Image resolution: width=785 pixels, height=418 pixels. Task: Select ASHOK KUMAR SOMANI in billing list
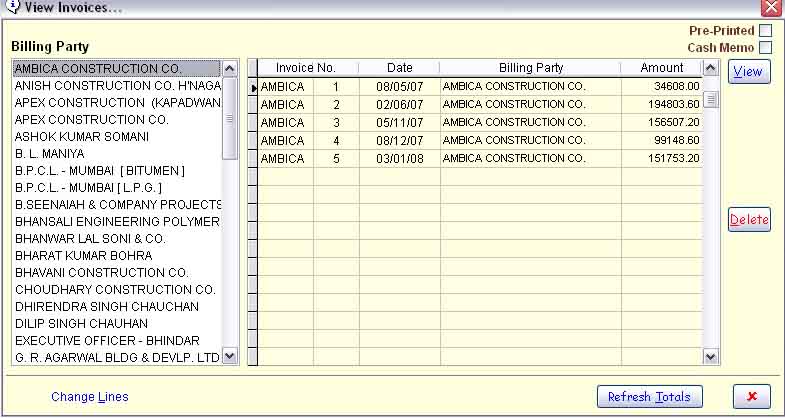82,136
